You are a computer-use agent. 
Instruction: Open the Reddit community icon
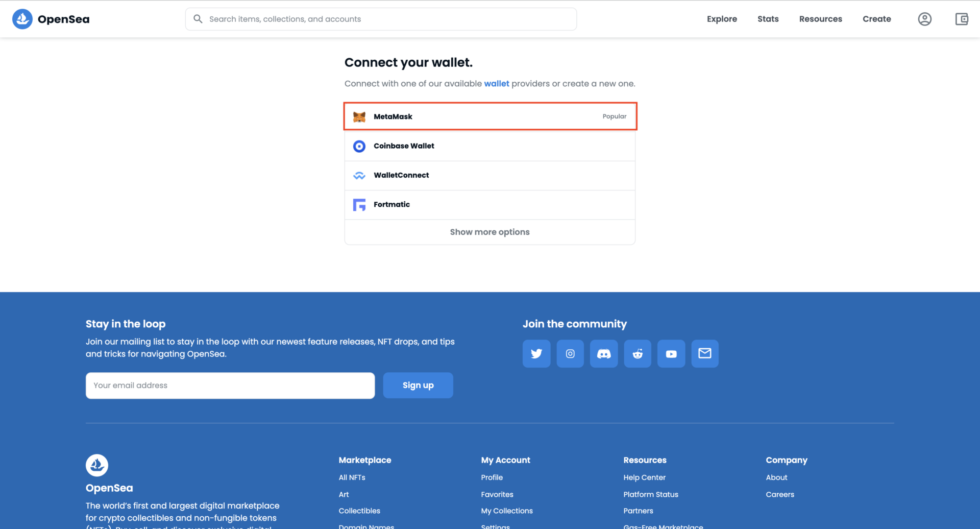click(x=638, y=353)
